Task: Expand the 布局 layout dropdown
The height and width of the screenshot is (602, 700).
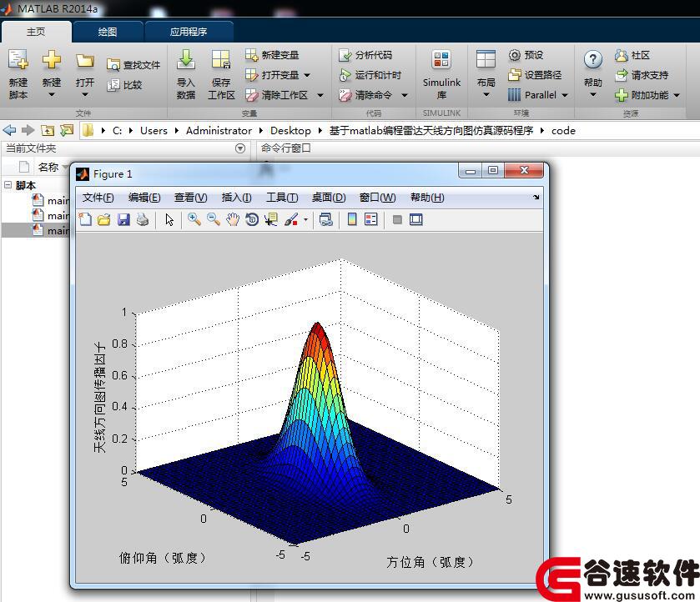Action: click(486, 94)
